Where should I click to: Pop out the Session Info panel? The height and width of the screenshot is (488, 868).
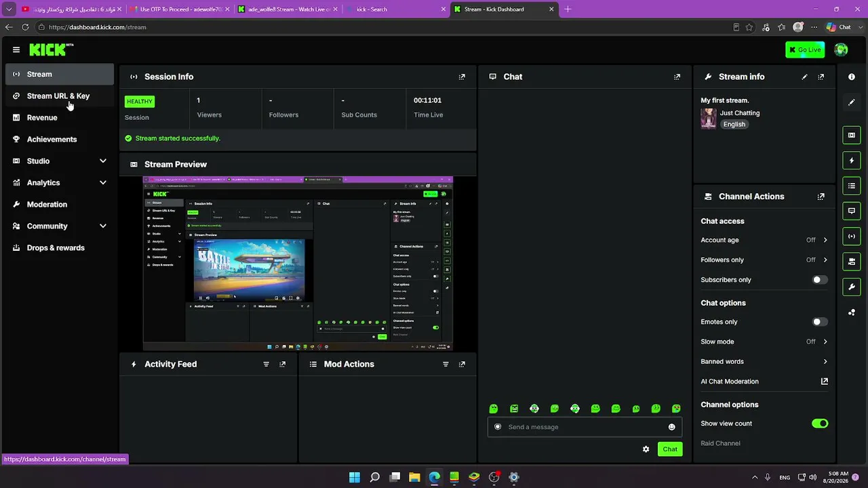point(462,77)
